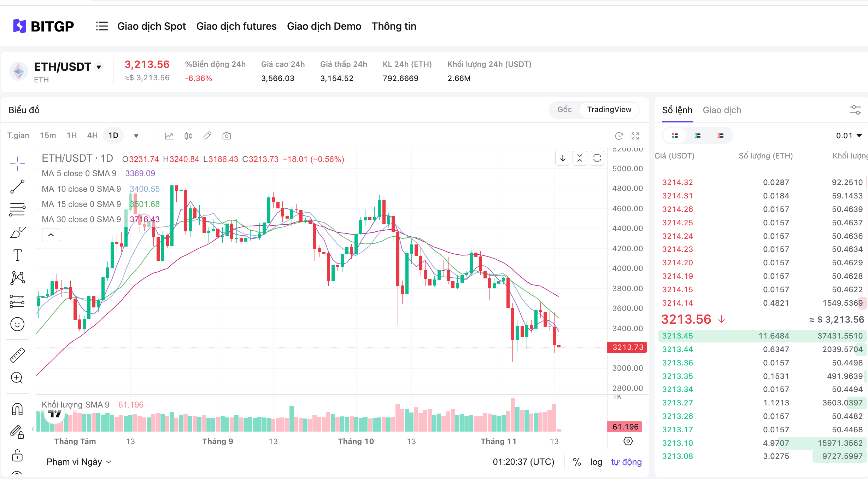
Task: Click the 3213.73 current price label
Action: (x=627, y=347)
